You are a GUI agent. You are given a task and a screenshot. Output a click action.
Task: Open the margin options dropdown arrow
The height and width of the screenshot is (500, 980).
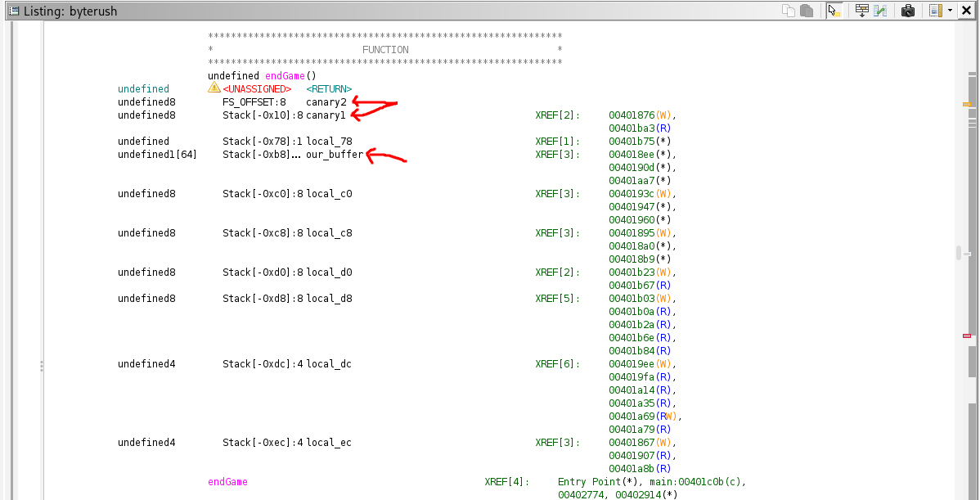point(951,11)
